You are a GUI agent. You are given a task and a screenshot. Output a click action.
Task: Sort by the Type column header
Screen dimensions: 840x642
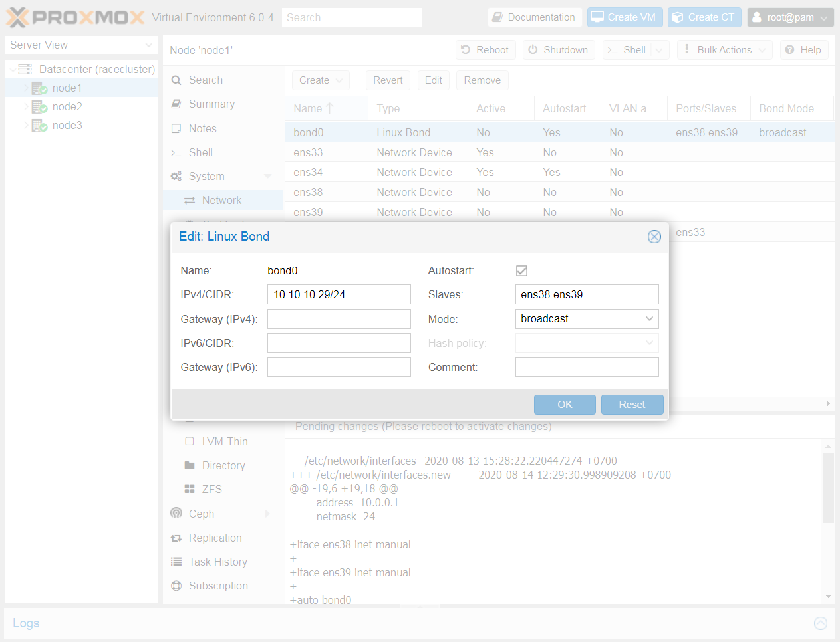418,108
